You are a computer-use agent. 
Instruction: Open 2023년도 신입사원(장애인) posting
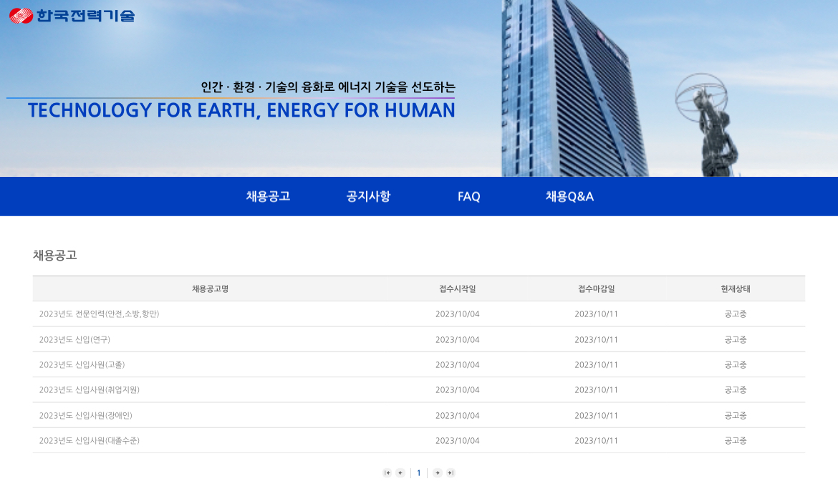pos(85,415)
